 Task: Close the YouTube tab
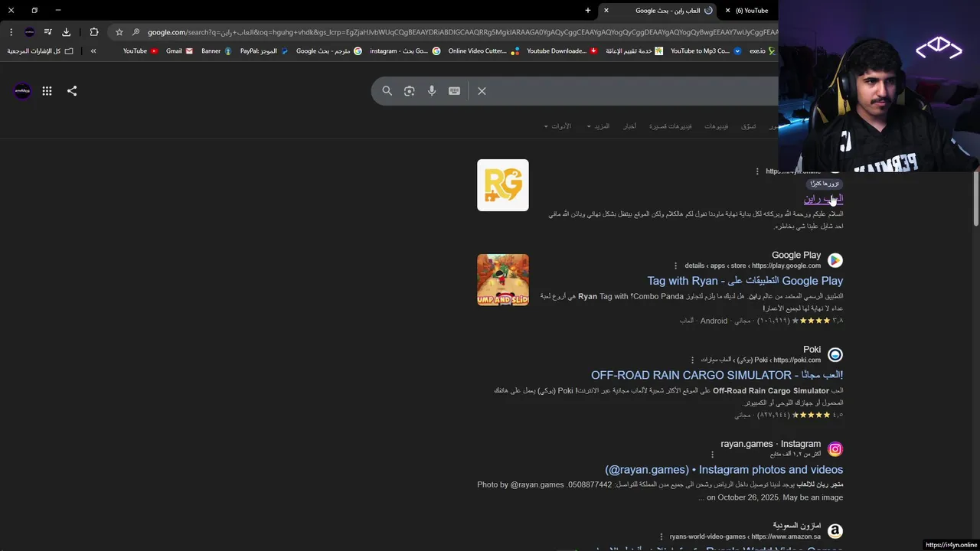[727, 11]
